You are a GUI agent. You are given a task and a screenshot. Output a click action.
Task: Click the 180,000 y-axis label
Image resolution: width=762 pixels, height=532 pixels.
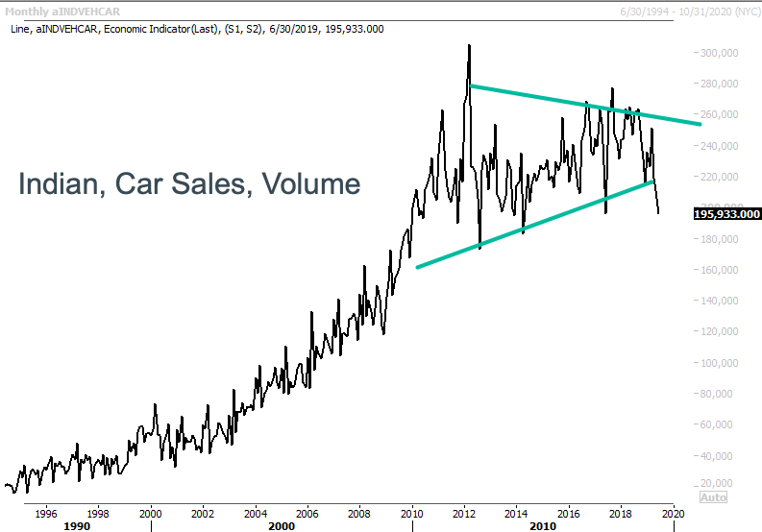point(719,239)
